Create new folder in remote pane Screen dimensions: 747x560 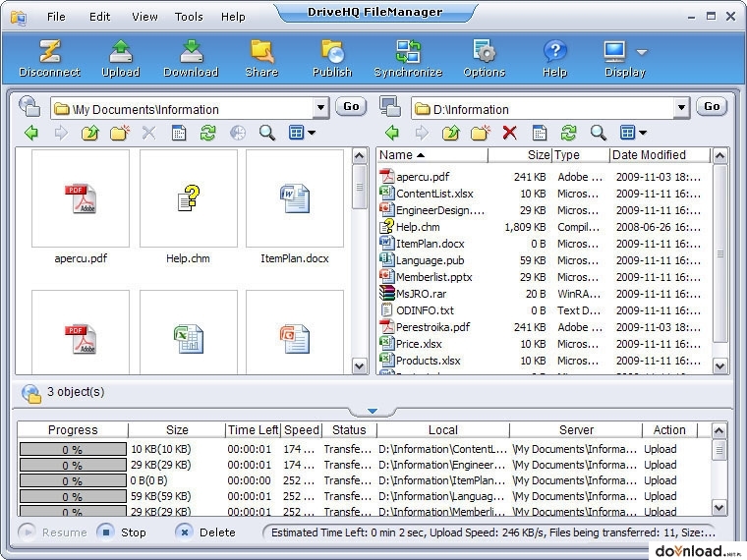pyautogui.click(x=120, y=133)
